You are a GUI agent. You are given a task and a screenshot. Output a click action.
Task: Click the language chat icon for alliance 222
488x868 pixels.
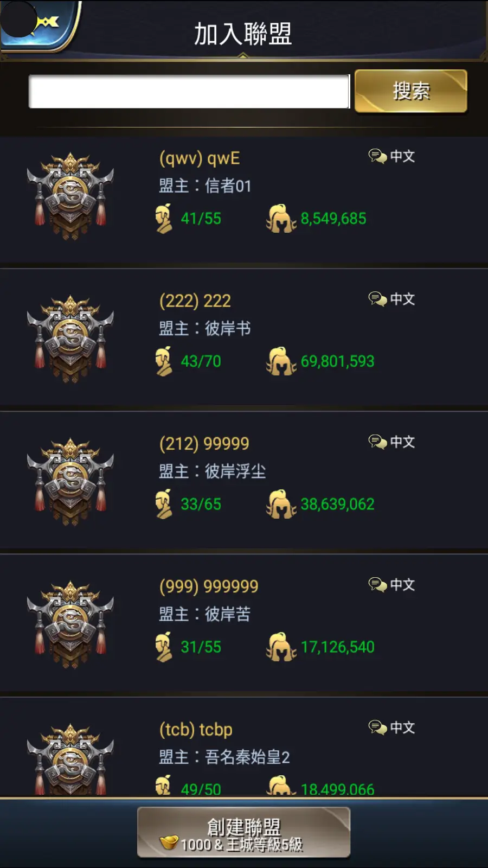tap(377, 299)
